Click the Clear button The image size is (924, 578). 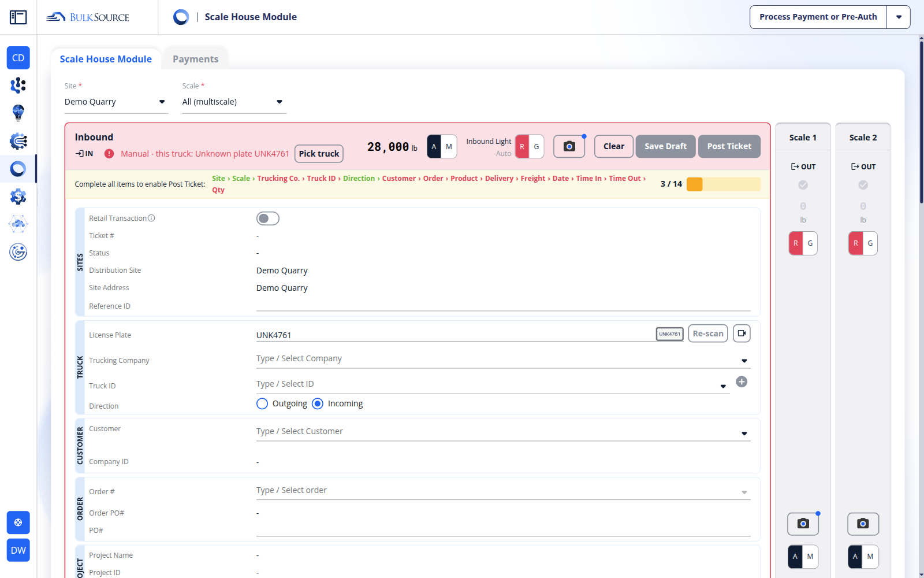(x=614, y=146)
